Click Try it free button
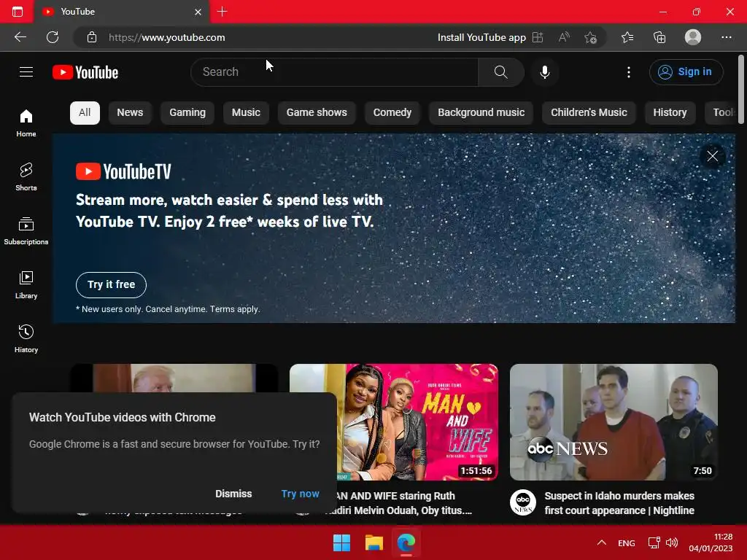Screen dimensions: 747x560 (x=111, y=285)
